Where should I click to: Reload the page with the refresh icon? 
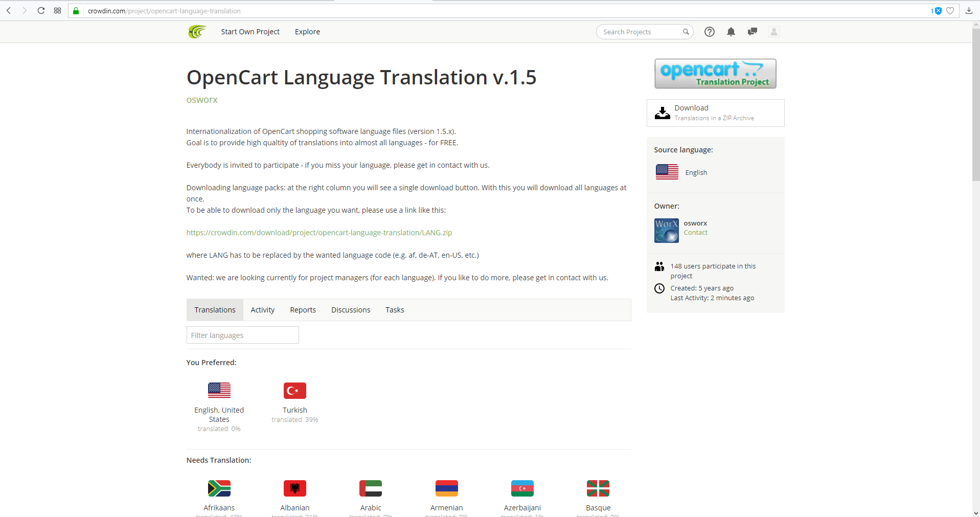point(41,11)
